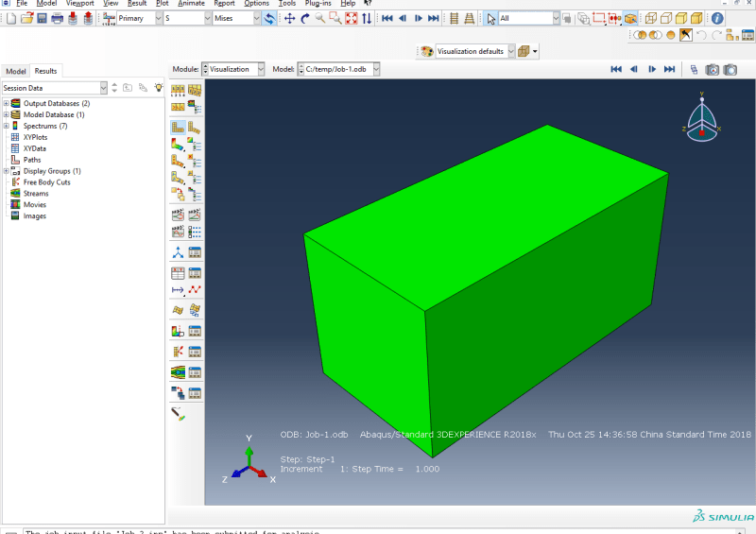Expand the Output Databases tree node
Image resolution: width=756 pixels, height=534 pixels.
click(x=7, y=103)
